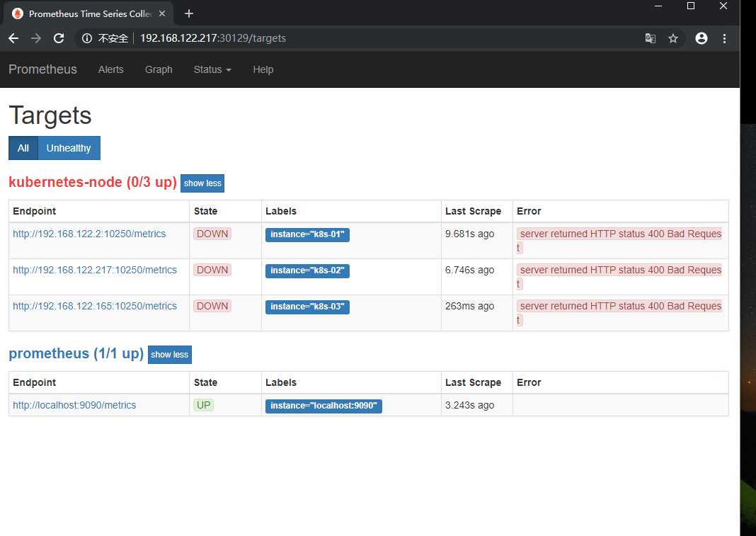
Task: Maximize the Chrome window
Action: click(x=691, y=6)
